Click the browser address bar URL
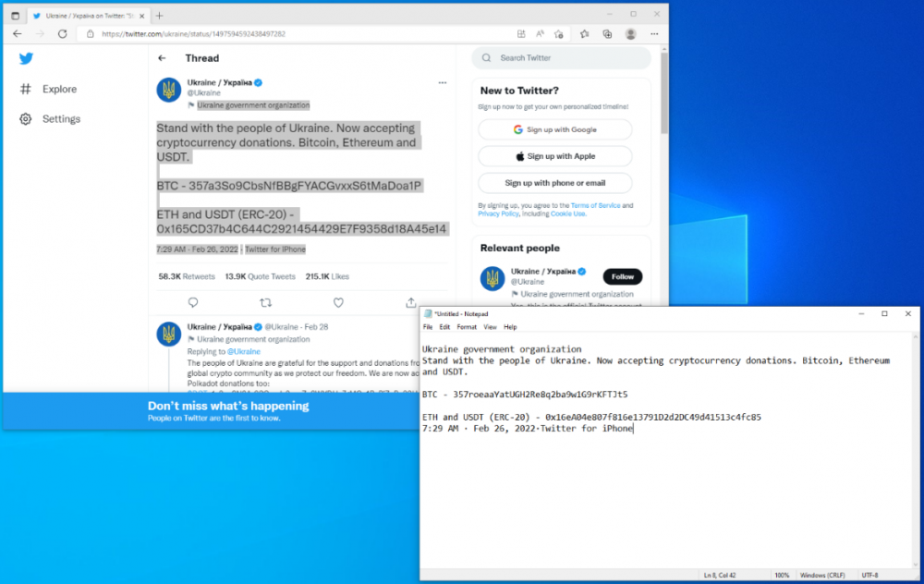 click(193, 34)
